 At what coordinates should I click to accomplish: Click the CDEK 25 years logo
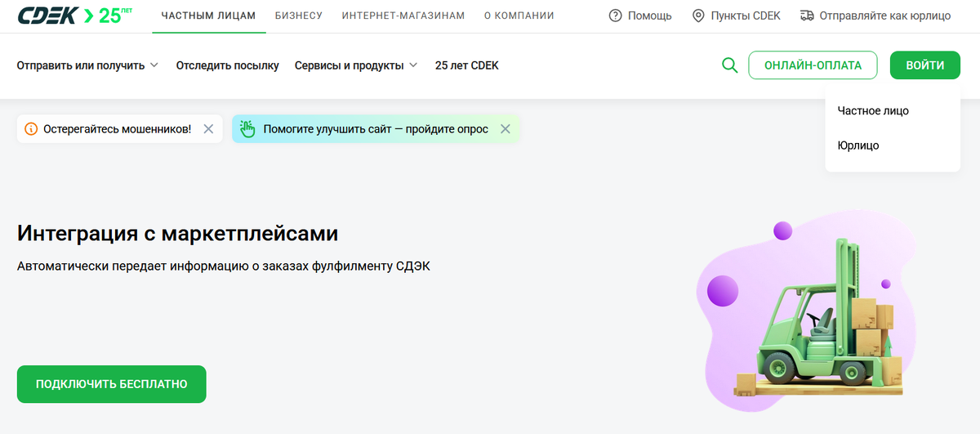coord(75,16)
